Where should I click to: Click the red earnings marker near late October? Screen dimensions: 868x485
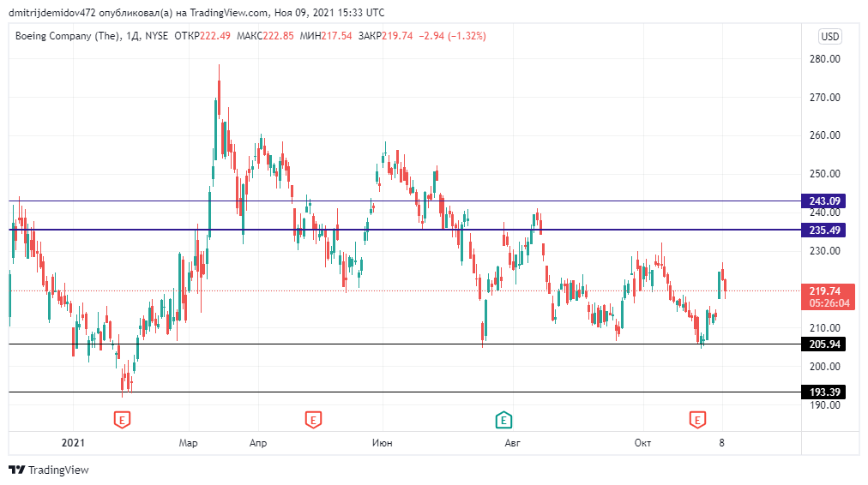click(x=697, y=420)
